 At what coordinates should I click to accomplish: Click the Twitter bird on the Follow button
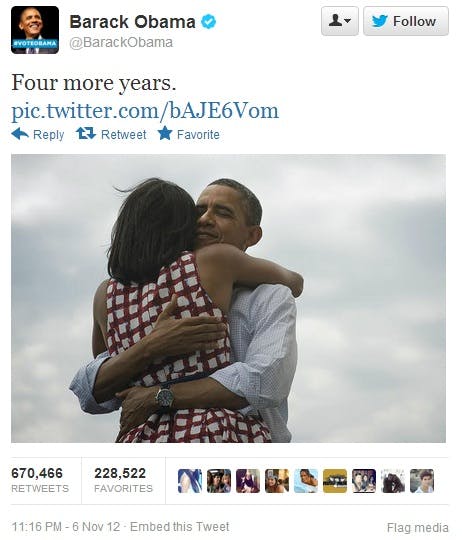(380, 21)
